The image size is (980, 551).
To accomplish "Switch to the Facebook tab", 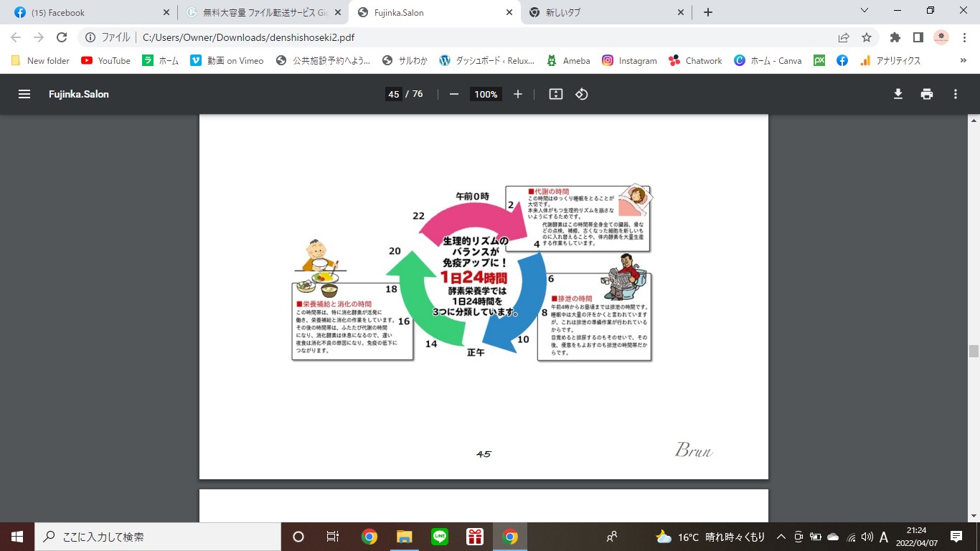I will [90, 12].
